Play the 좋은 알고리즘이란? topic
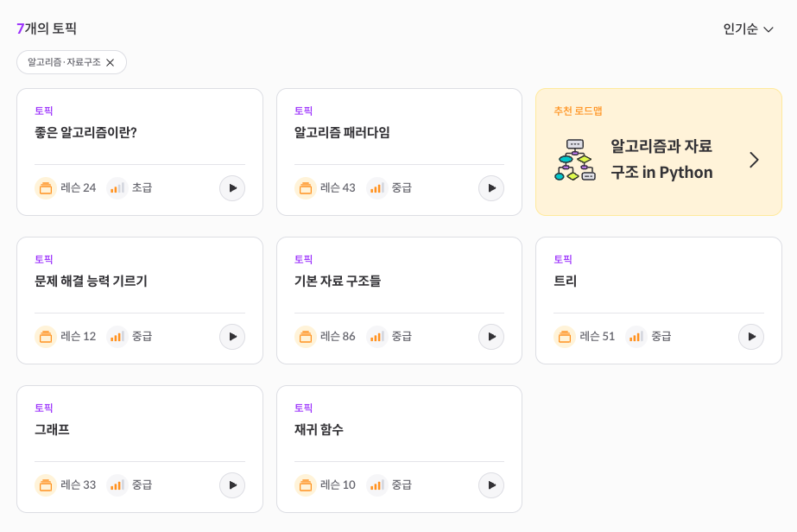The height and width of the screenshot is (532, 797). pyautogui.click(x=232, y=188)
